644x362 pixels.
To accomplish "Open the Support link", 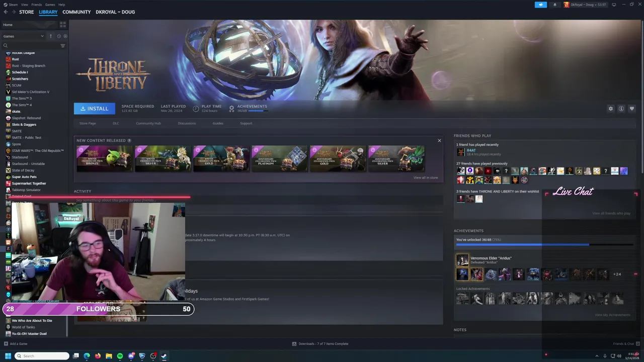I will [246, 123].
